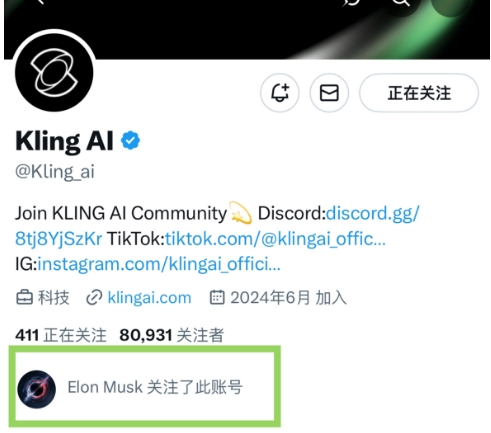Visit the instagram.com/klingai_offici… link
The image size is (491, 433).
pyautogui.click(x=159, y=264)
